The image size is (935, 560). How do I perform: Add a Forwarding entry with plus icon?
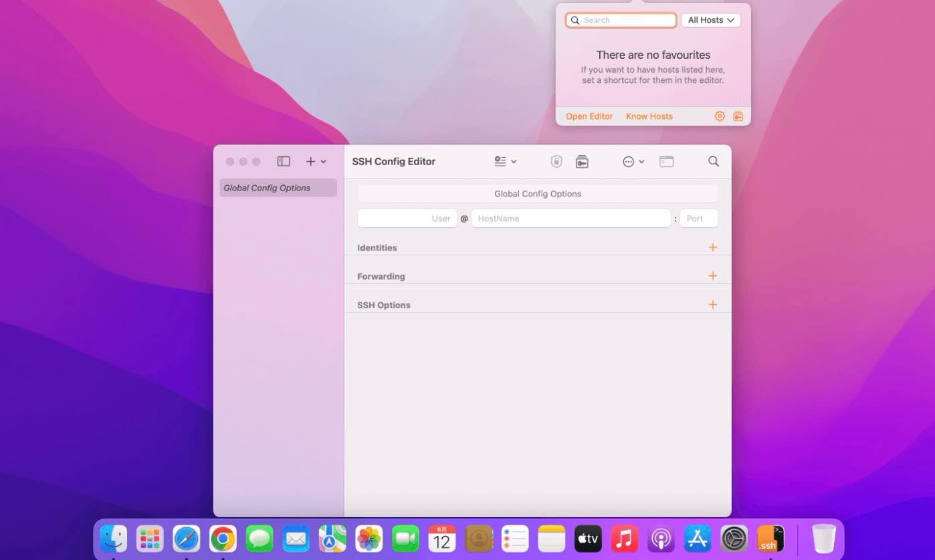coord(713,276)
